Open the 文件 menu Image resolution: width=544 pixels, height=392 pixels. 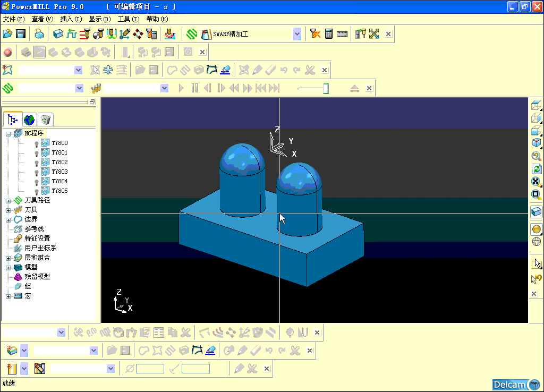[x=13, y=19]
